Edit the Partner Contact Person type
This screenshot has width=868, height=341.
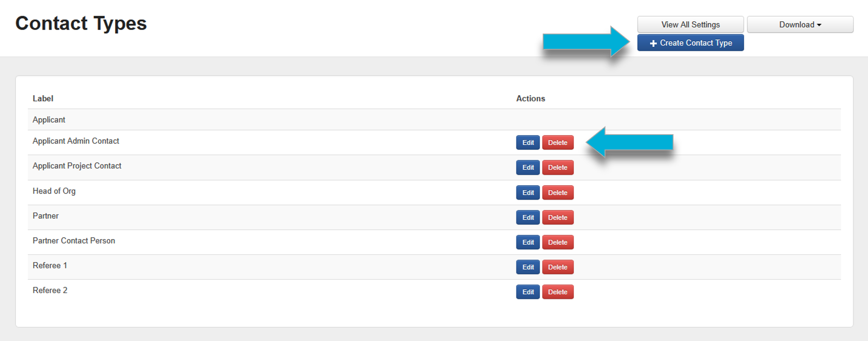(x=528, y=242)
